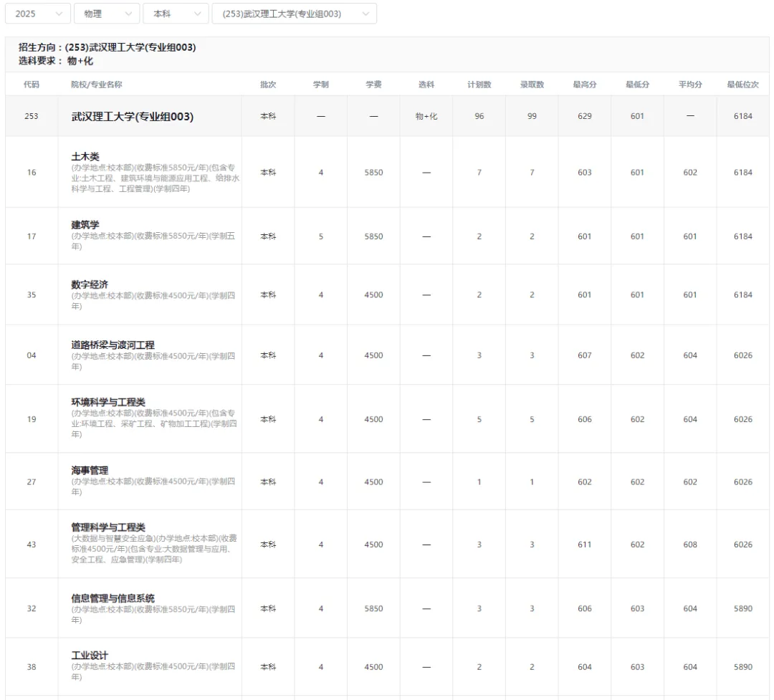Screen dimensions: 774x700
Task: Click the 代码 column header
Action: click(x=32, y=85)
